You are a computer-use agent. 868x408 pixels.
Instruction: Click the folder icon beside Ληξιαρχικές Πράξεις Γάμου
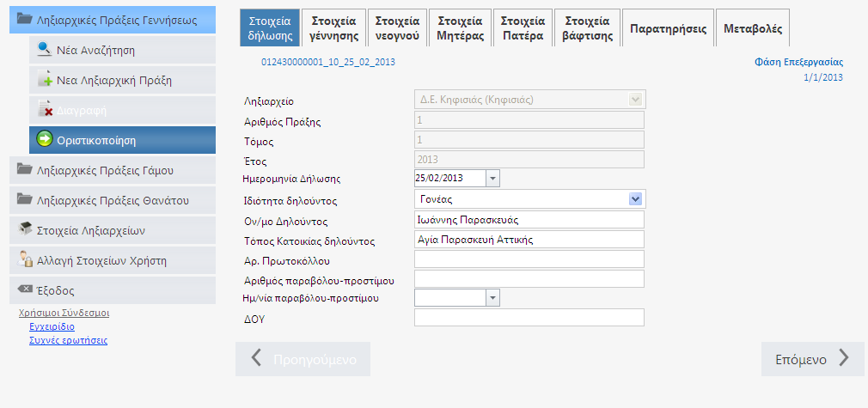(x=24, y=170)
